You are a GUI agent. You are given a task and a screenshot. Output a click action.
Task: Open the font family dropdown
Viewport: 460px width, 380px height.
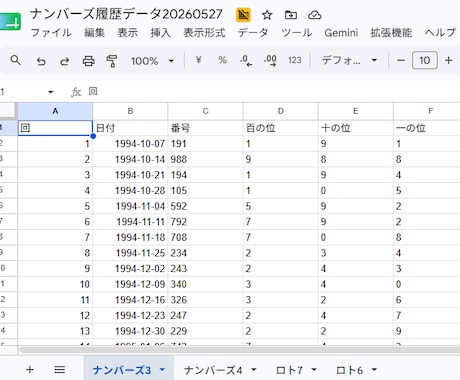[349, 60]
